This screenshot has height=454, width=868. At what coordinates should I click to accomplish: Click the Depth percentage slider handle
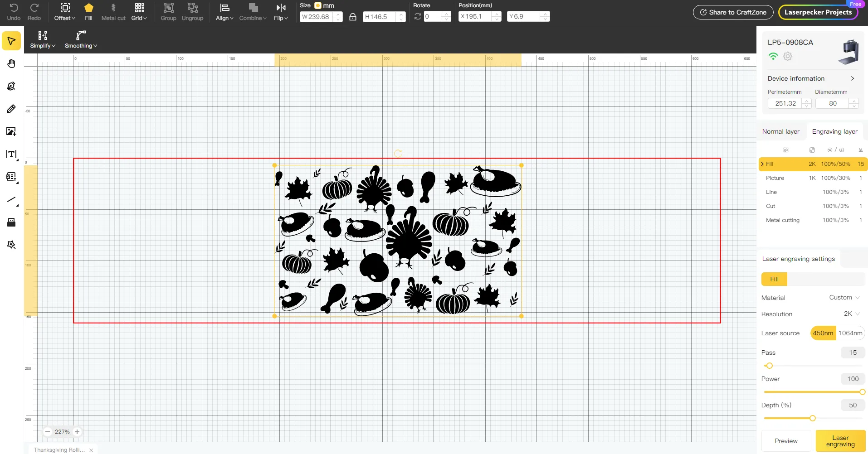[812, 418]
